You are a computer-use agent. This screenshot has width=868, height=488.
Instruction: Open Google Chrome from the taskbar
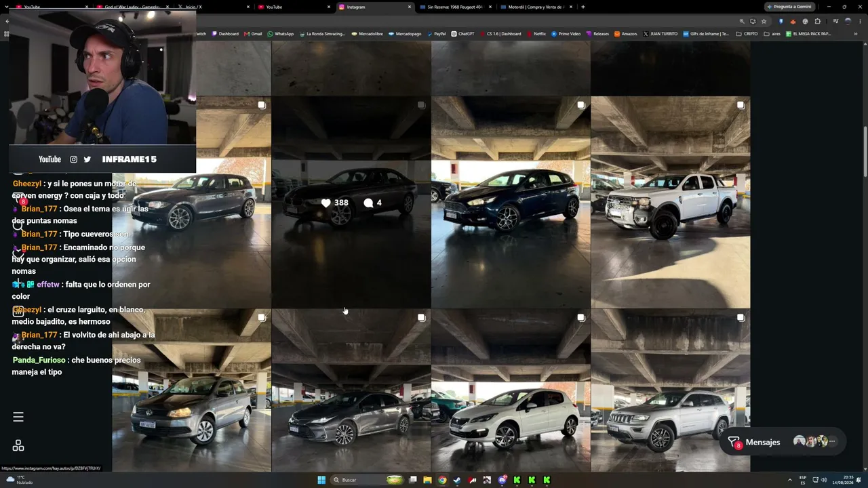coord(442,480)
